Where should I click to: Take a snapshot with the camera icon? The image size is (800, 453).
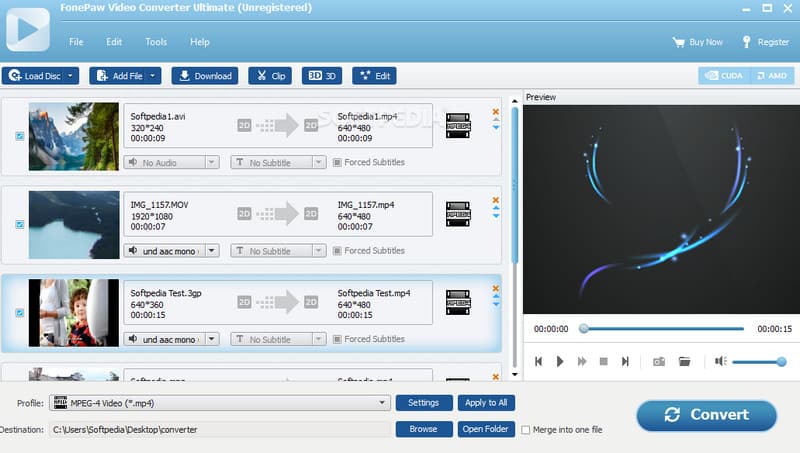pyautogui.click(x=659, y=361)
